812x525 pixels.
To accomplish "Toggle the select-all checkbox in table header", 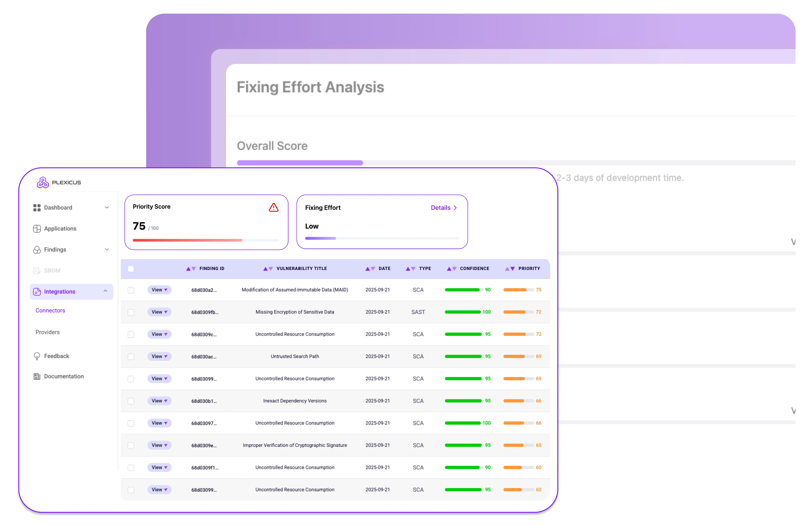I will [131, 269].
